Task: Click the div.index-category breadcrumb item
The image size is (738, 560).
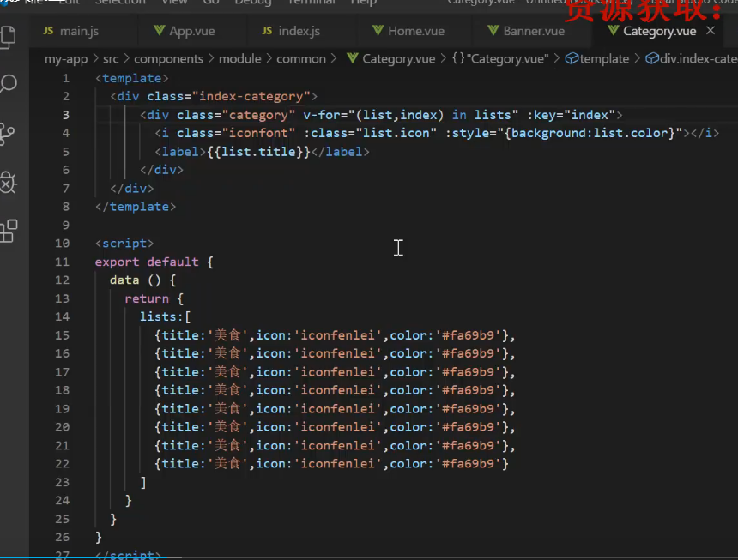Action: point(692,59)
